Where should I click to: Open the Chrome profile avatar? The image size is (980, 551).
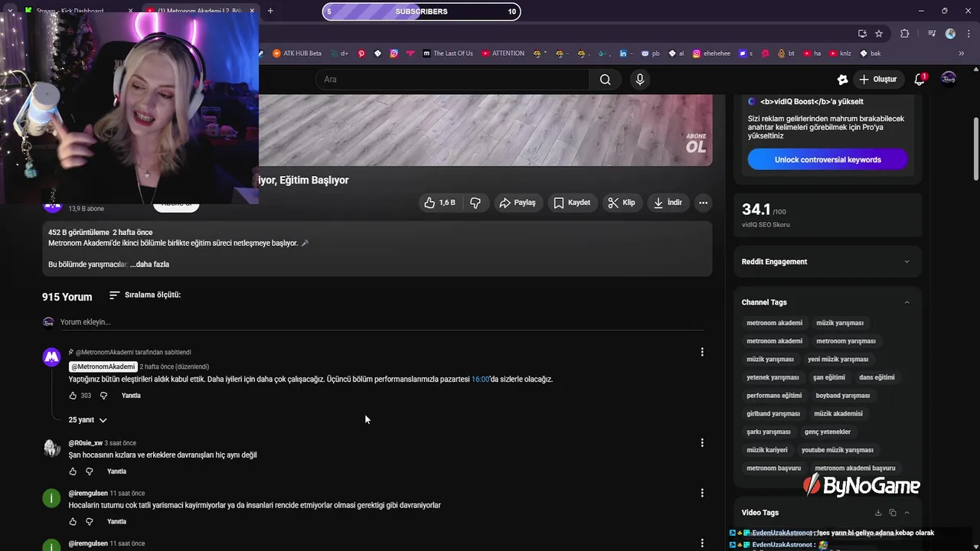[x=950, y=34]
